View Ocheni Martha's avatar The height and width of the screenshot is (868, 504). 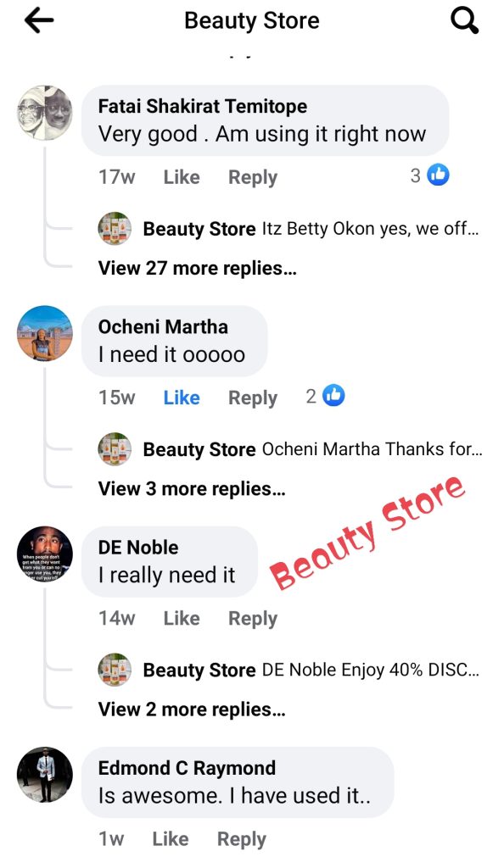pyautogui.click(x=45, y=333)
